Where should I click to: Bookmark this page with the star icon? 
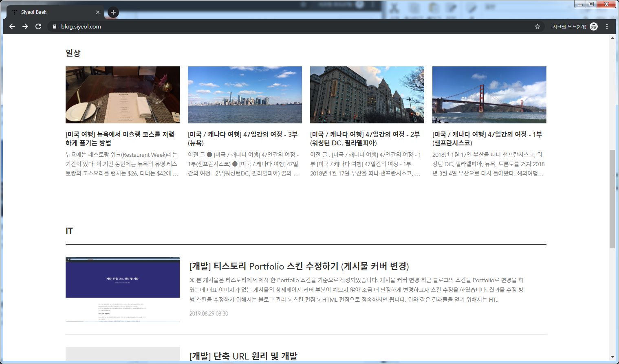537,26
